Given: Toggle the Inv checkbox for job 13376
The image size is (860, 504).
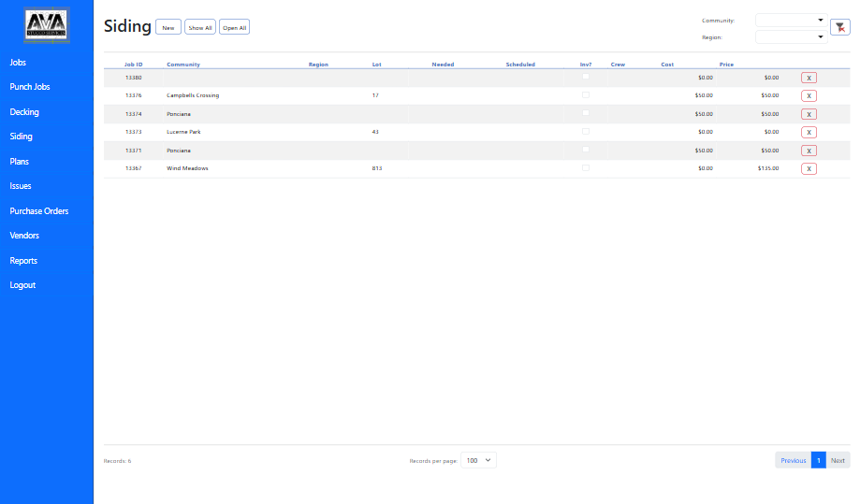Looking at the screenshot, I should 586,94.
